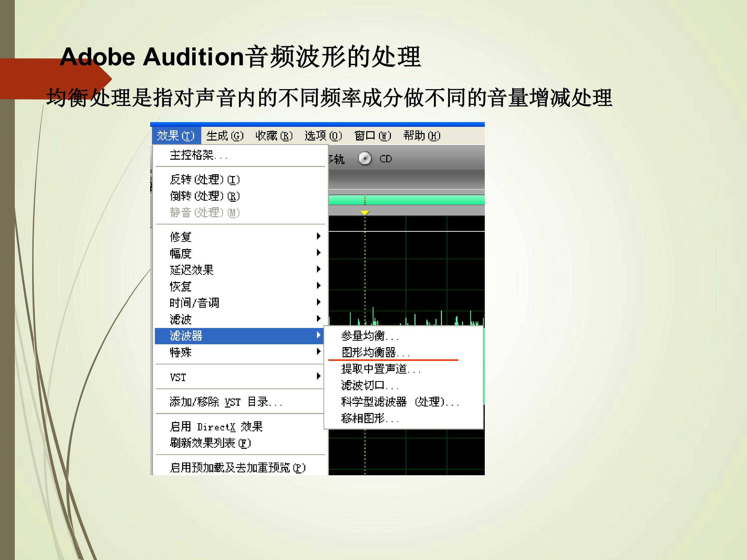747x560 pixels.
Task: Open 移相图形... from the submenu
Action: click(x=404, y=418)
